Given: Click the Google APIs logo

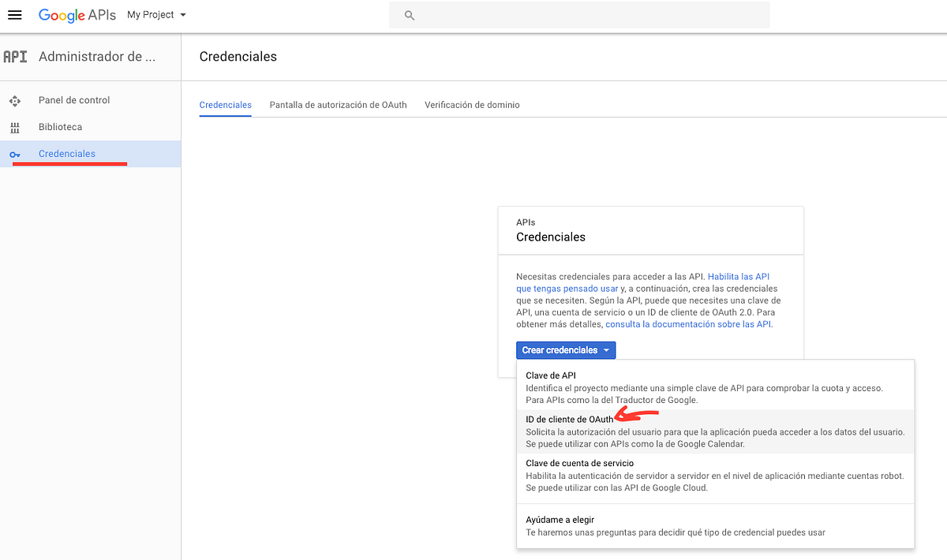Looking at the screenshot, I should click(x=77, y=15).
